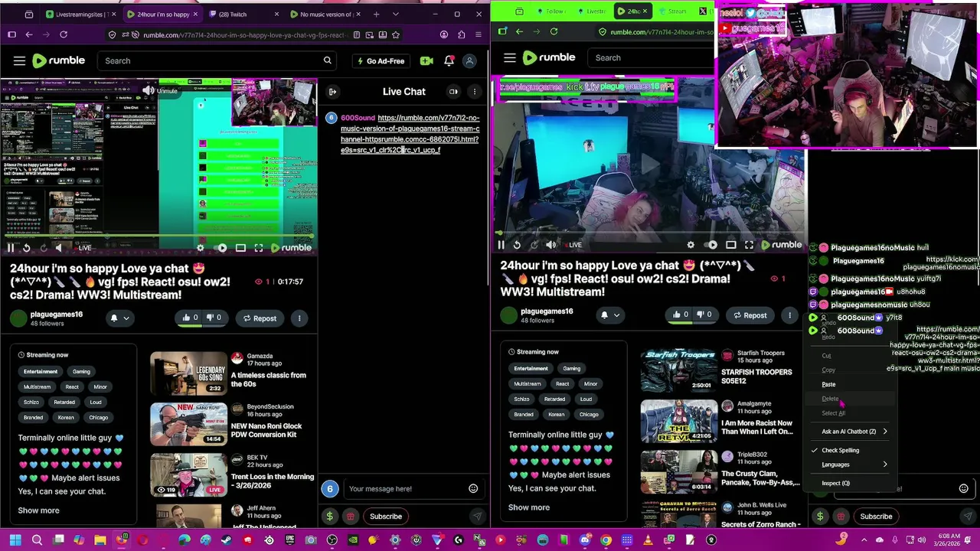Open a new tab in left browser
Image resolution: width=980 pixels, height=551 pixels.
click(376, 14)
